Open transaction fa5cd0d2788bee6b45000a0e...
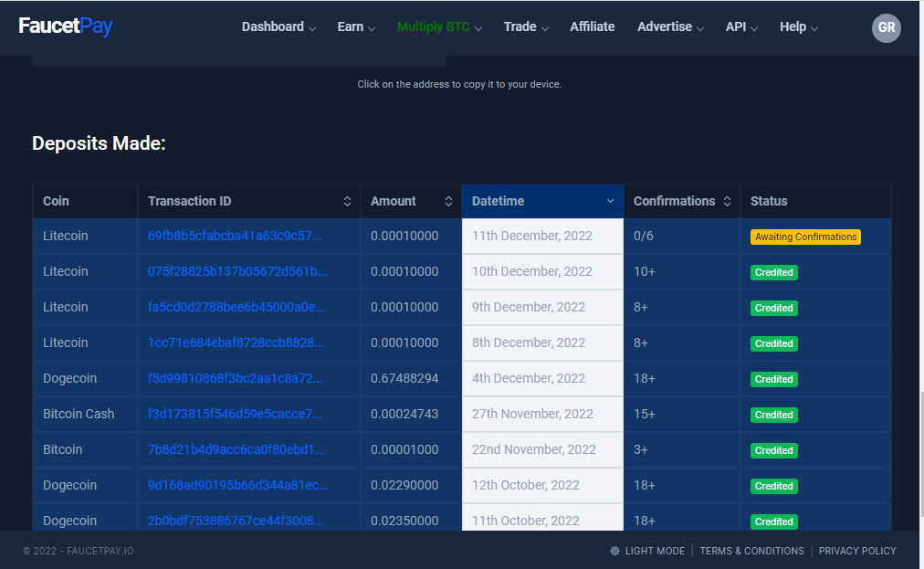 pos(236,307)
